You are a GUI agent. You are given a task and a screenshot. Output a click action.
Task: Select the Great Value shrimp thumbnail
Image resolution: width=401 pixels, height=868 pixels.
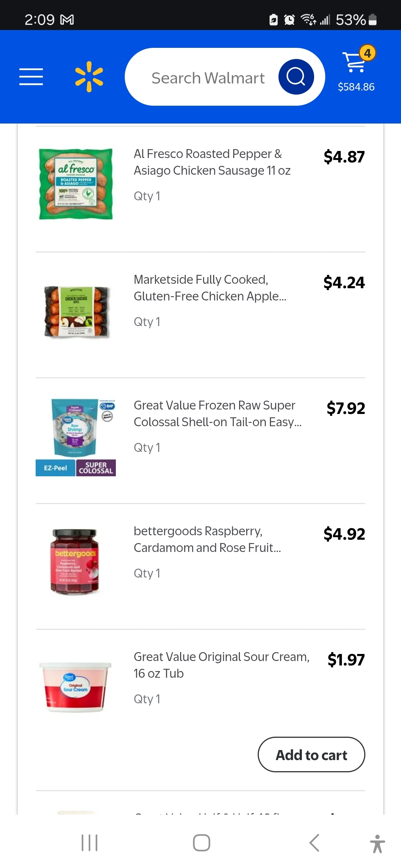[x=76, y=437]
